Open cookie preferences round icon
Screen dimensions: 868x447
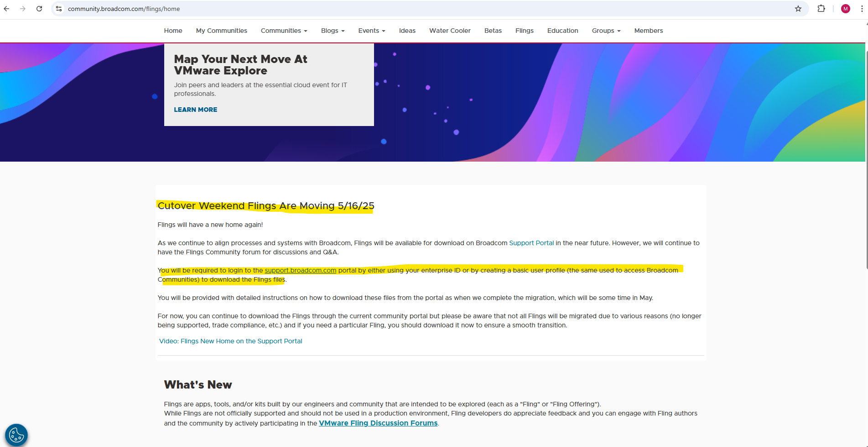pos(16,435)
